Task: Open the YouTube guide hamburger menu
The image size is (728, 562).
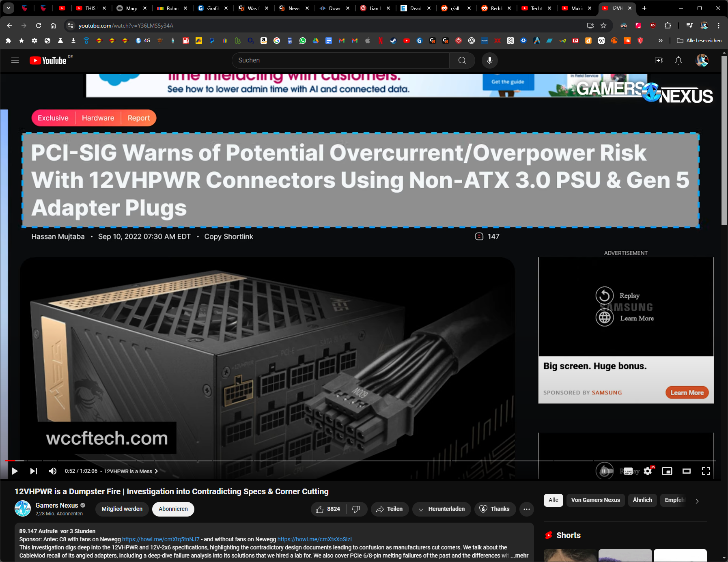Action: coord(15,60)
